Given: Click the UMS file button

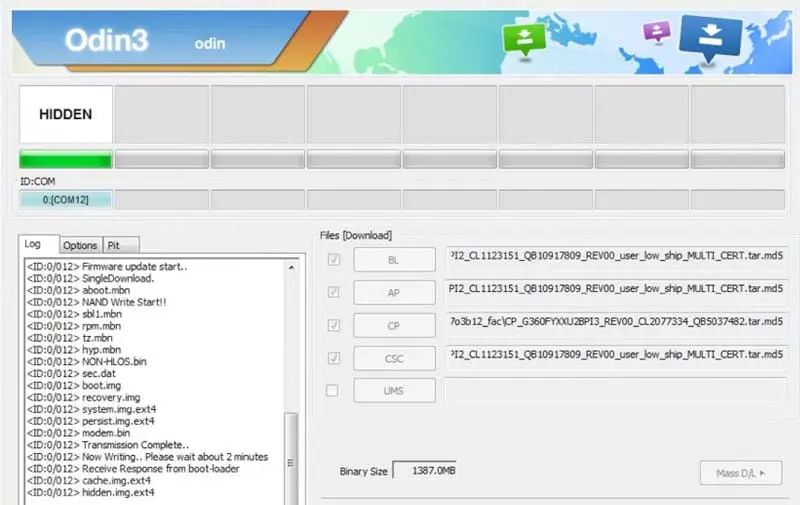Looking at the screenshot, I should coord(394,391).
